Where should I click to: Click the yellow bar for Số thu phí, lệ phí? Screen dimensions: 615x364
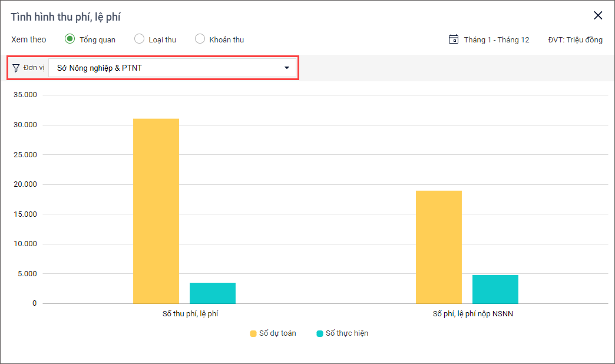(156, 211)
